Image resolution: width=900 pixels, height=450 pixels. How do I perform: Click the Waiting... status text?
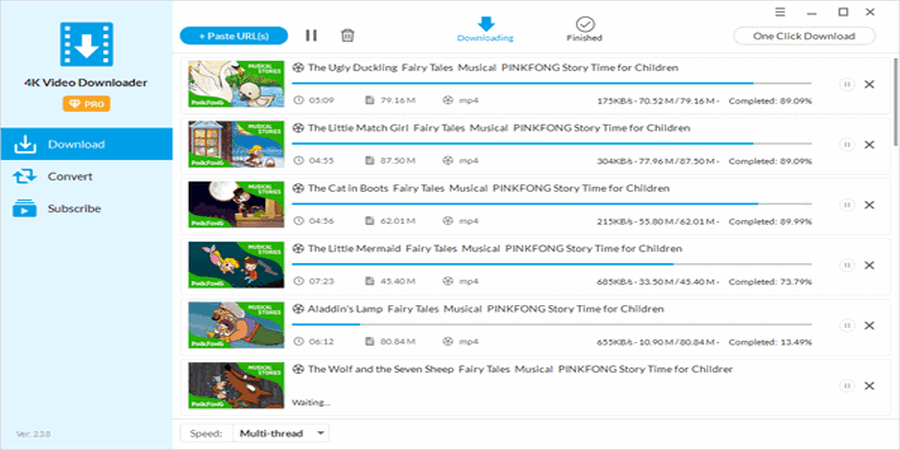pos(311,402)
